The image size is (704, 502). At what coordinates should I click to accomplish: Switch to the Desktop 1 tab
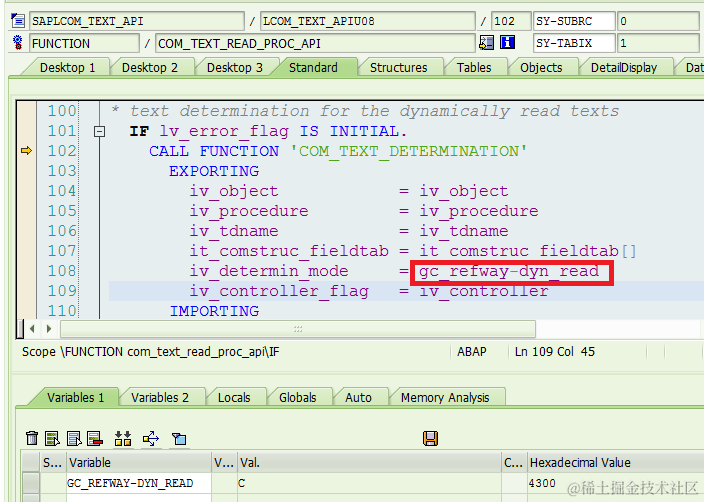(67, 67)
